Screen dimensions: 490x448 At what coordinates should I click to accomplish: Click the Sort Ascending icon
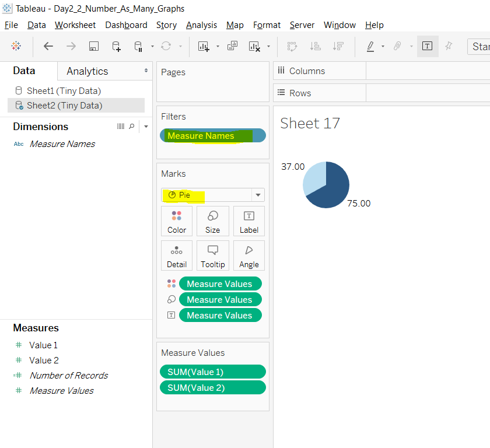click(316, 46)
